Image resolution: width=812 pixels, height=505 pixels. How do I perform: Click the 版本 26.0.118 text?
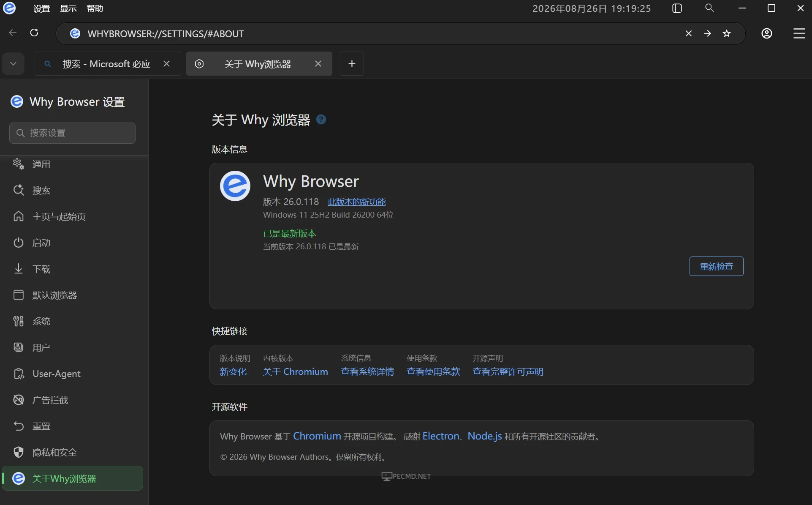tap(291, 202)
